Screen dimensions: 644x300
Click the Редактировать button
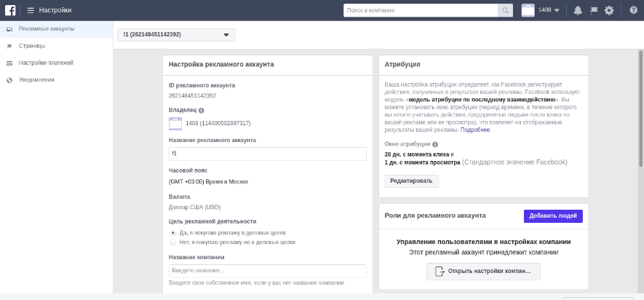(x=411, y=181)
